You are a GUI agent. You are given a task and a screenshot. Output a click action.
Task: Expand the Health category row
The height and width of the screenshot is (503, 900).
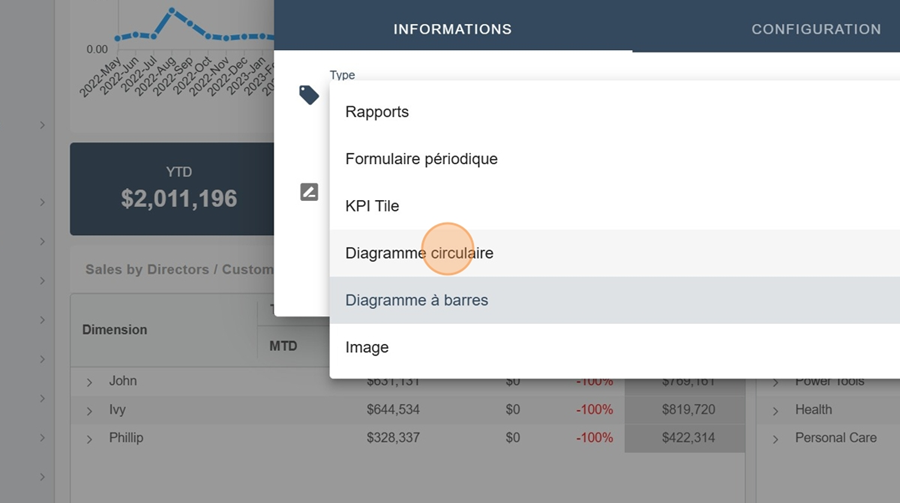pyautogui.click(x=776, y=410)
